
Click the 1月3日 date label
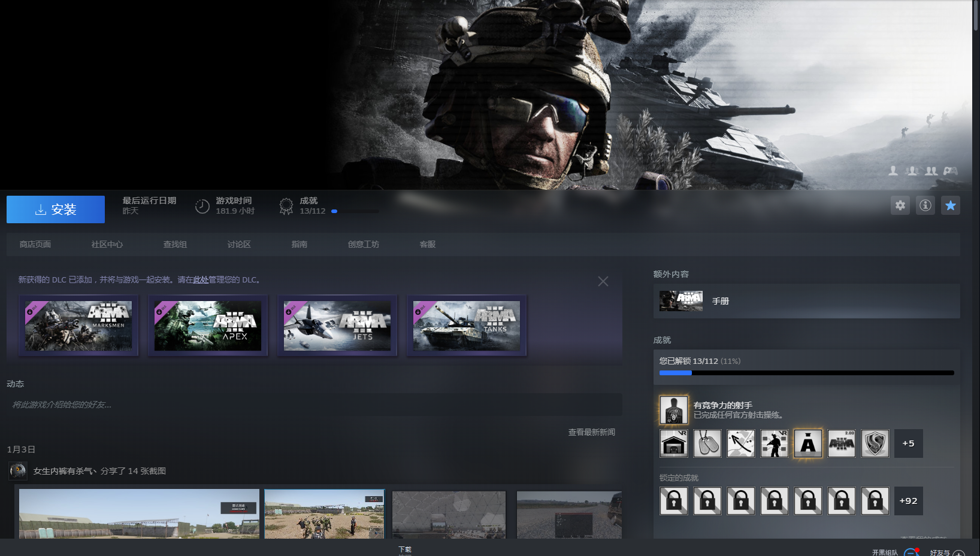pyautogui.click(x=21, y=449)
